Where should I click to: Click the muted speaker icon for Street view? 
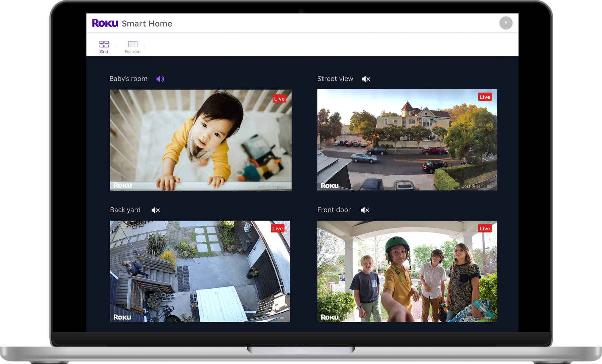click(x=366, y=79)
